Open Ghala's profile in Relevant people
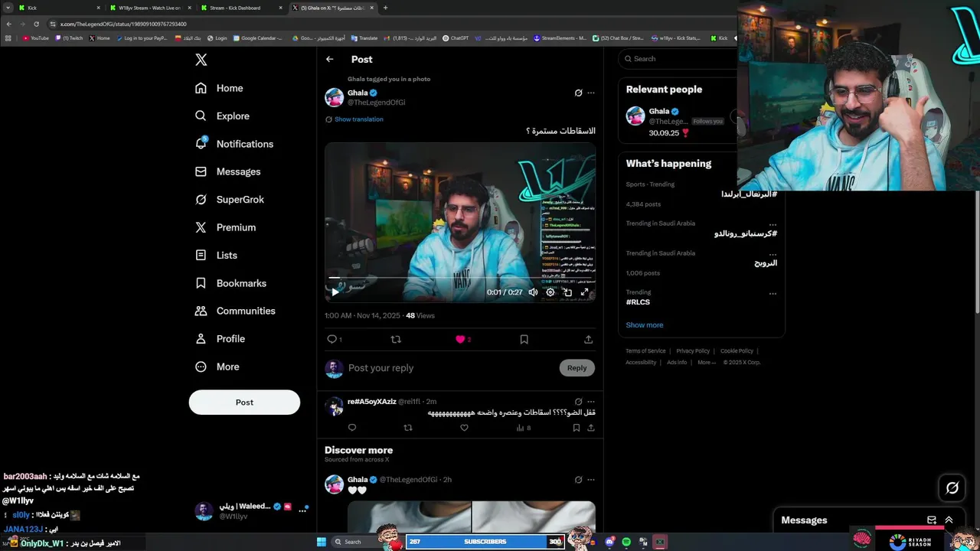Image resolution: width=980 pixels, height=551 pixels. pos(659,112)
